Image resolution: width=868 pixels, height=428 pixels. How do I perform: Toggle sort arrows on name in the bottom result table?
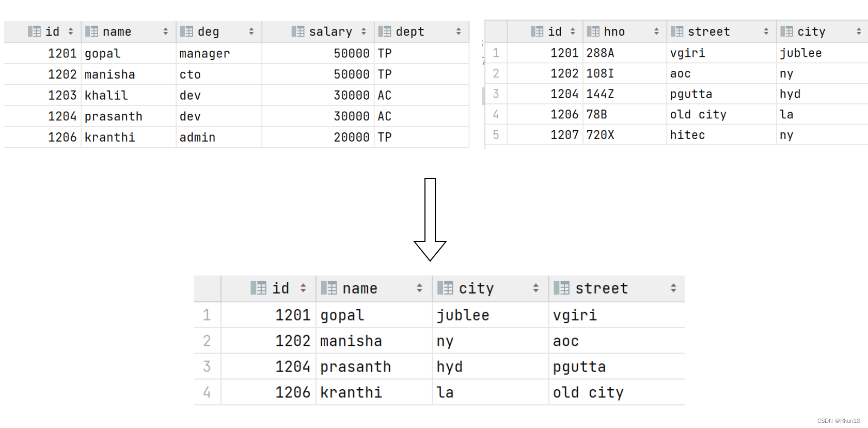419,288
